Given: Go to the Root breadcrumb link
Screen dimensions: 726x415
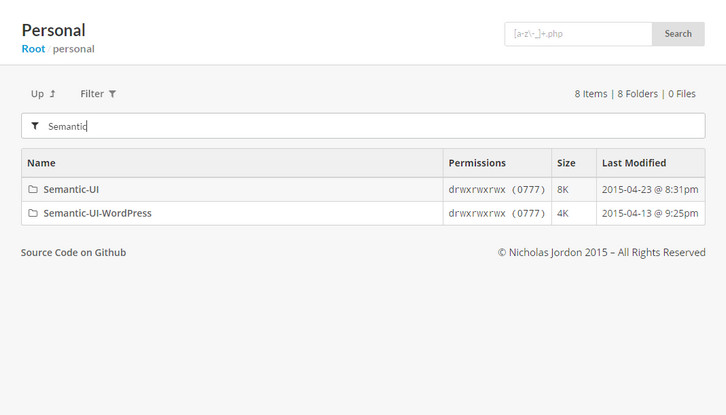Looking at the screenshot, I should pyautogui.click(x=33, y=48).
